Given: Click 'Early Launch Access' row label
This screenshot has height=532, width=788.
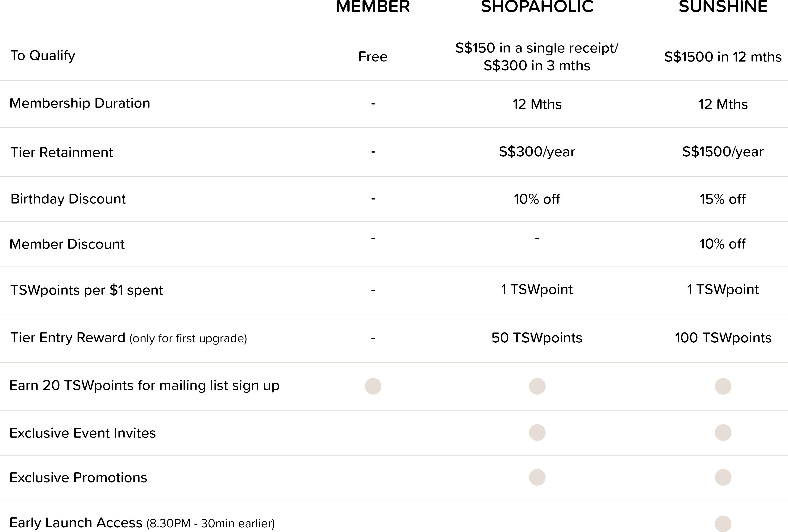Looking at the screenshot, I should click(76, 523).
